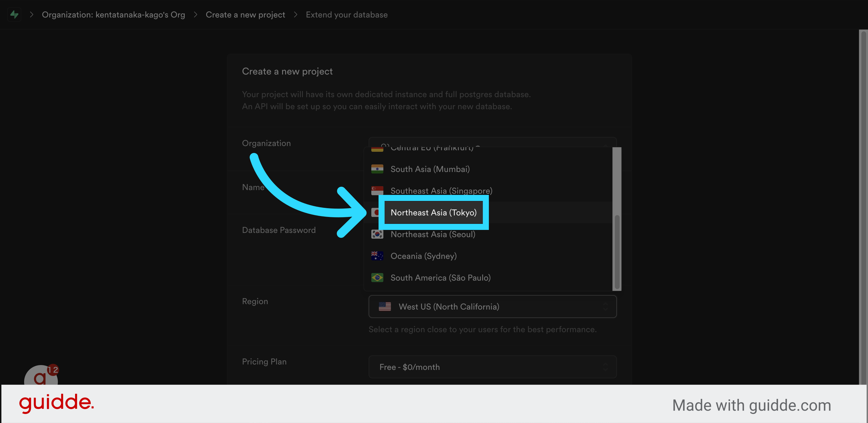The height and width of the screenshot is (423, 868).
Task: Open the Region dropdown showing West US
Action: (493, 307)
